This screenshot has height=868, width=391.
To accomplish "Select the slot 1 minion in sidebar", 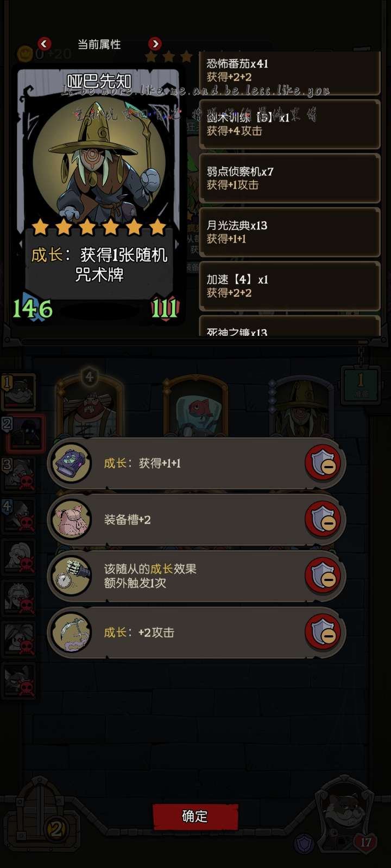I will tap(20, 391).
